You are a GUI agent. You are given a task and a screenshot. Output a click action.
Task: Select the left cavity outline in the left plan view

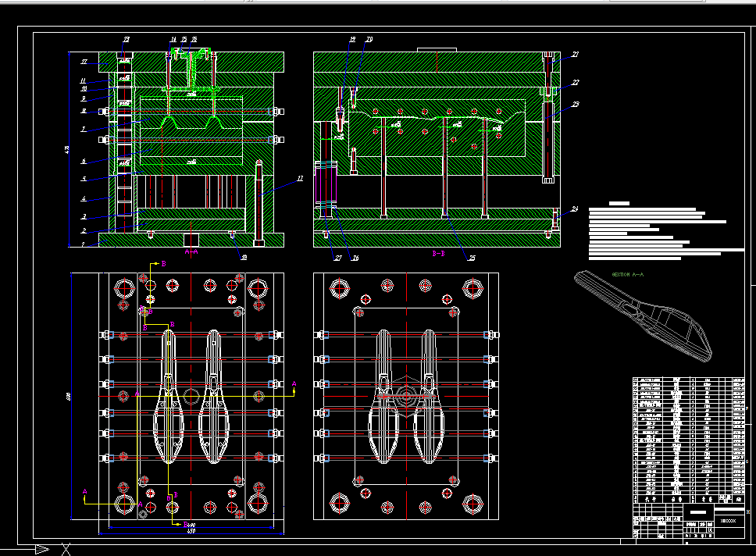(168, 397)
